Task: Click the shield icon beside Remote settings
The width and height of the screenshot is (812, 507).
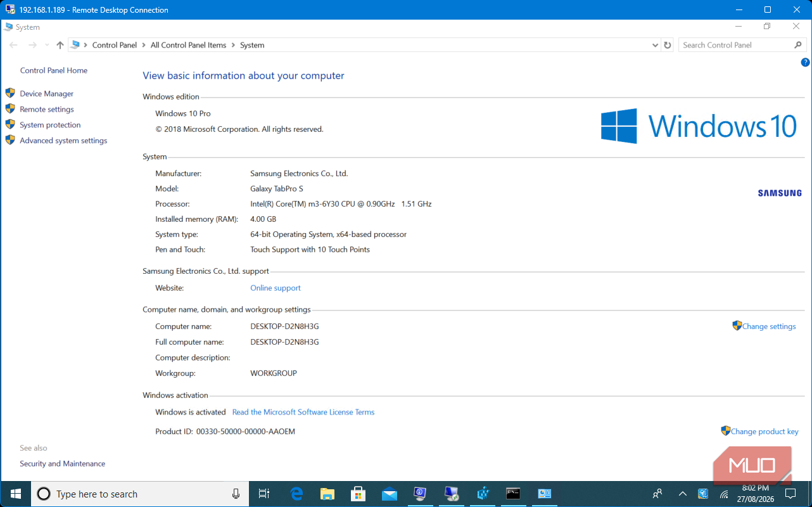Action: (10, 109)
